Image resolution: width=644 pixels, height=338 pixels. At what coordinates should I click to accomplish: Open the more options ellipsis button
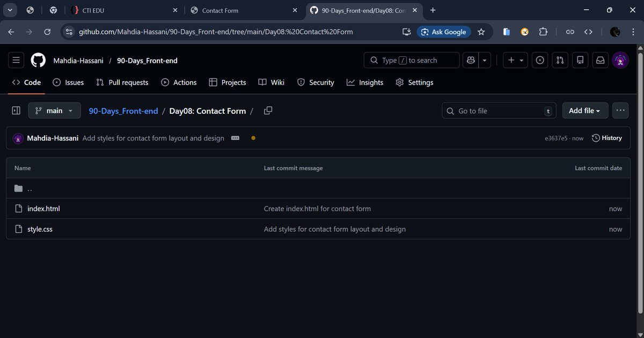click(620, 111)
